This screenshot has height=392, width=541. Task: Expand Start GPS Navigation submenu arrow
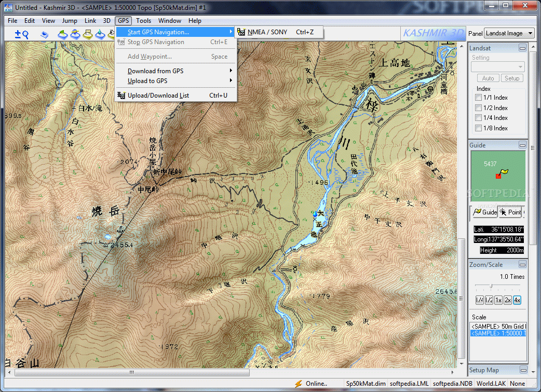(x=231, y=32)
